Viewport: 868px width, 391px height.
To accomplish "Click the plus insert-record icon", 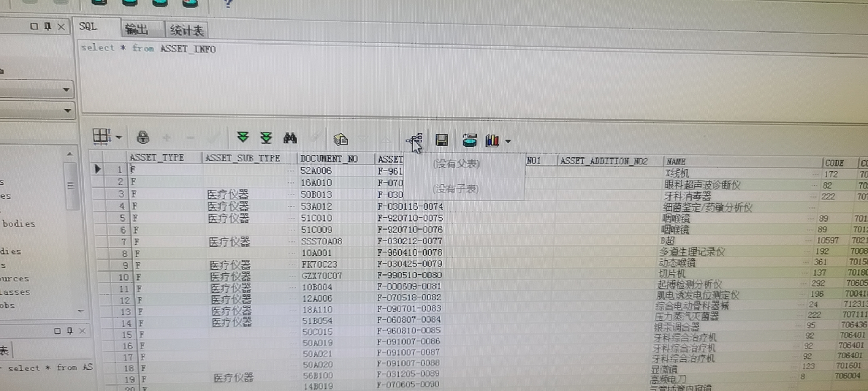I will click(x=167, y=138).
